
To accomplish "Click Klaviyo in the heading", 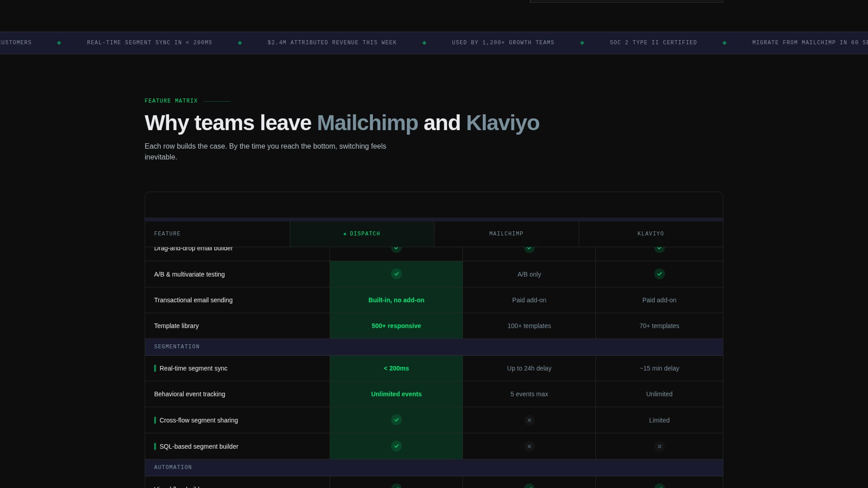I will (x=502, y=123).
